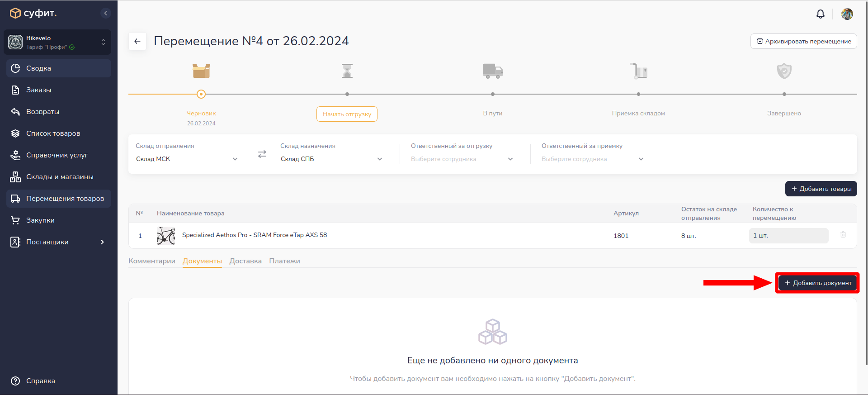
Task: Click the stock value 8 шт.
Action: pos(689,236)
